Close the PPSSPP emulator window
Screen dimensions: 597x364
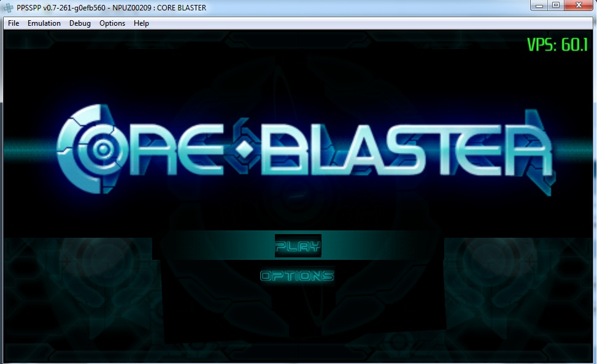[580, 6]
